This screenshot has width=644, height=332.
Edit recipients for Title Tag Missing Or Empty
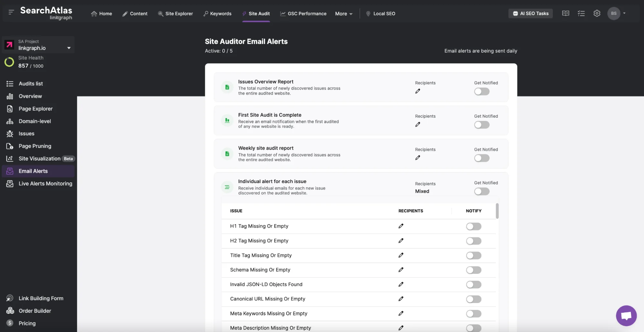[x=401, y=255]
